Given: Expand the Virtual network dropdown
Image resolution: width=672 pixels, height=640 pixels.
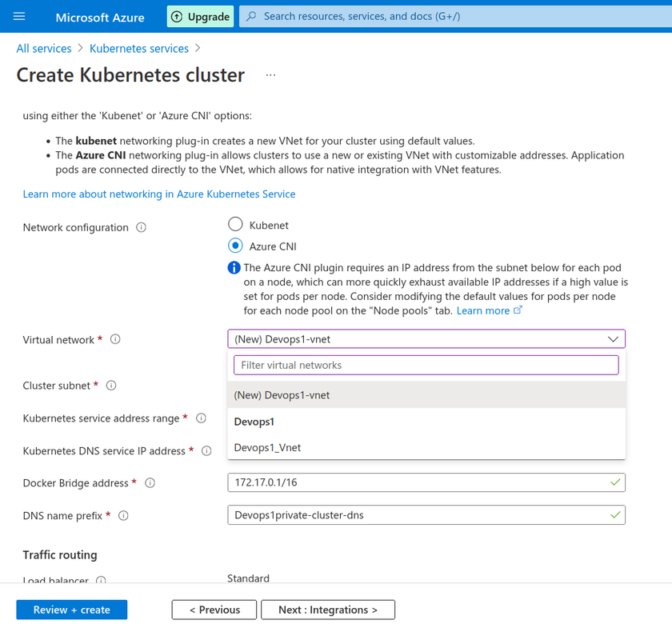Looking at the screenshot, I should click(x=426, y=339).
